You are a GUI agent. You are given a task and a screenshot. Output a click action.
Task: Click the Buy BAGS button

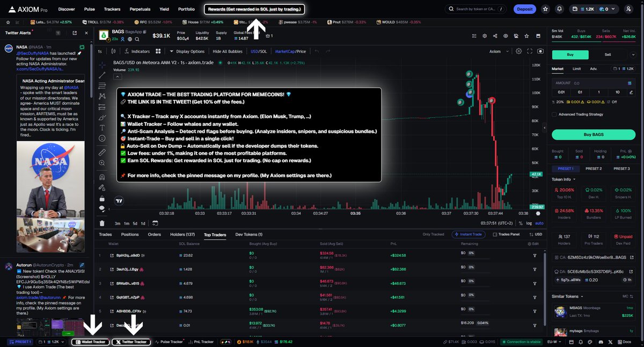pyautogui.click(x=594, y=134)
